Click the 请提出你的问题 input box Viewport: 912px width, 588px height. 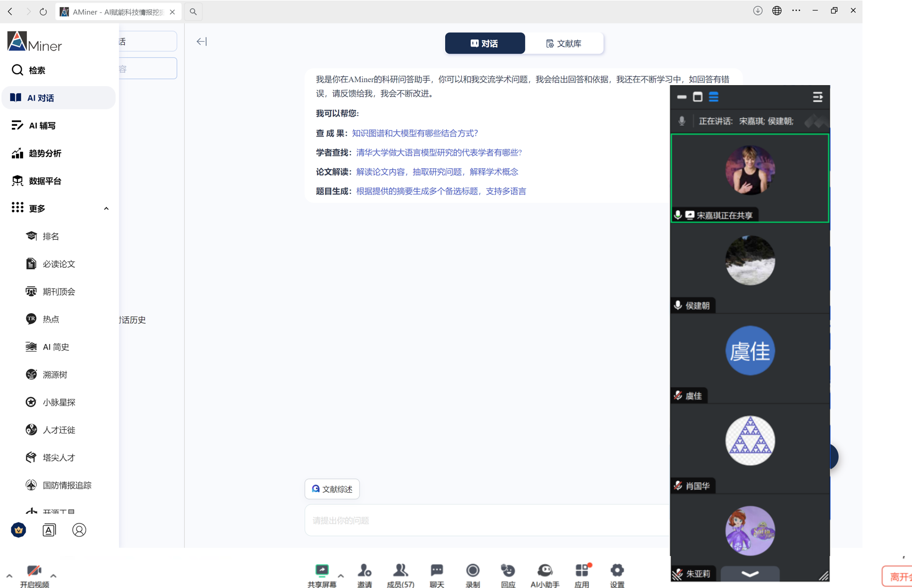(x=485, y=520)
